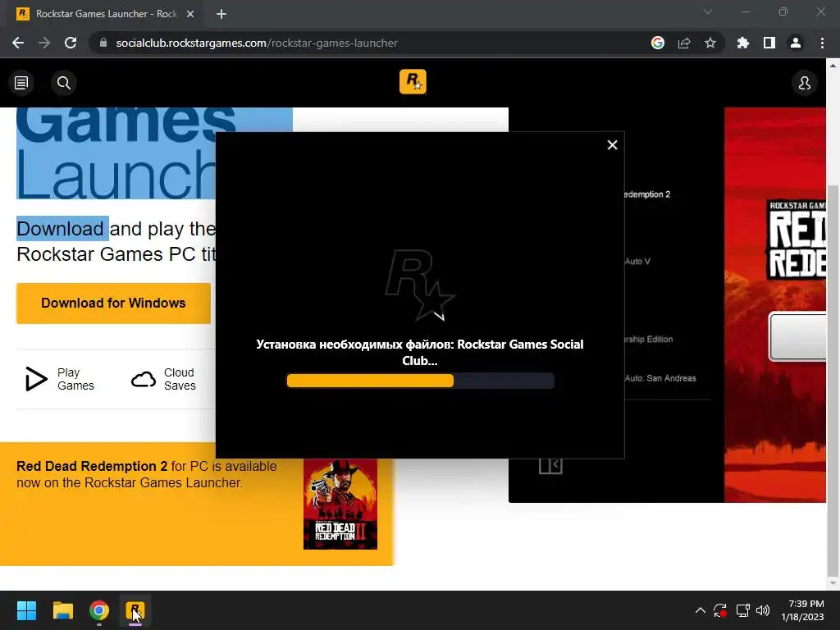Open Windows Start menu
The height and width of the screenshot is (630, 840).
(26, 610)
